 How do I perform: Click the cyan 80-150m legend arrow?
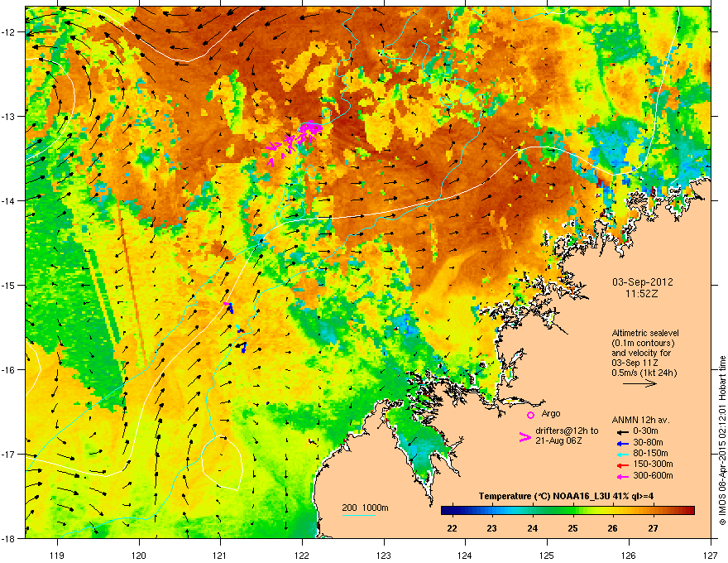click(622, 454)
